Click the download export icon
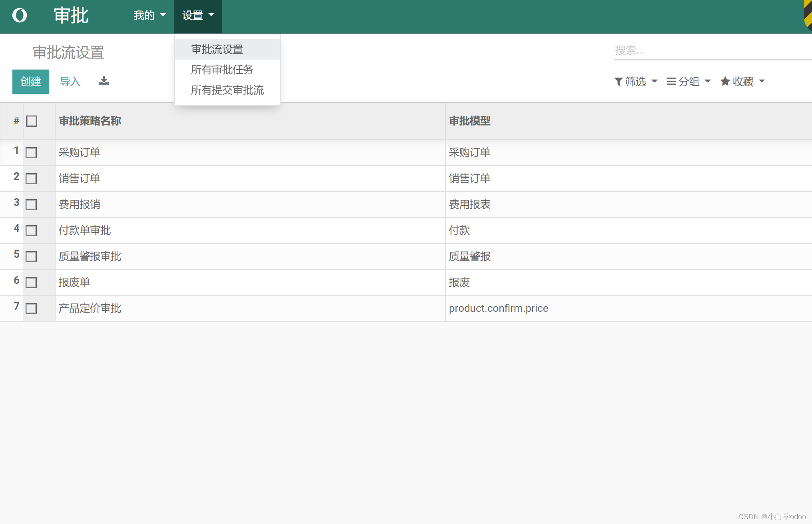This screenshot has width=812, height=524. (104, 81)
